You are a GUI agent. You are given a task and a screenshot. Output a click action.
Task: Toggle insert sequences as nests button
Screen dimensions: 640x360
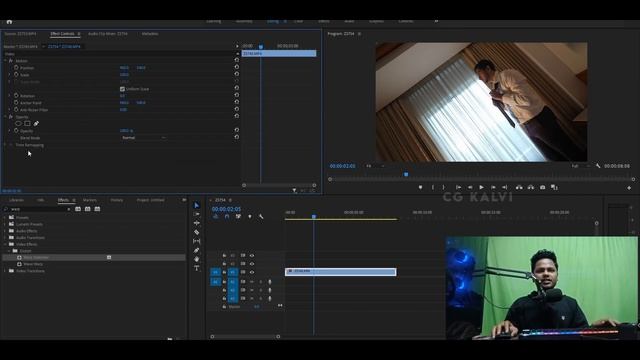[x=216, y=216]
